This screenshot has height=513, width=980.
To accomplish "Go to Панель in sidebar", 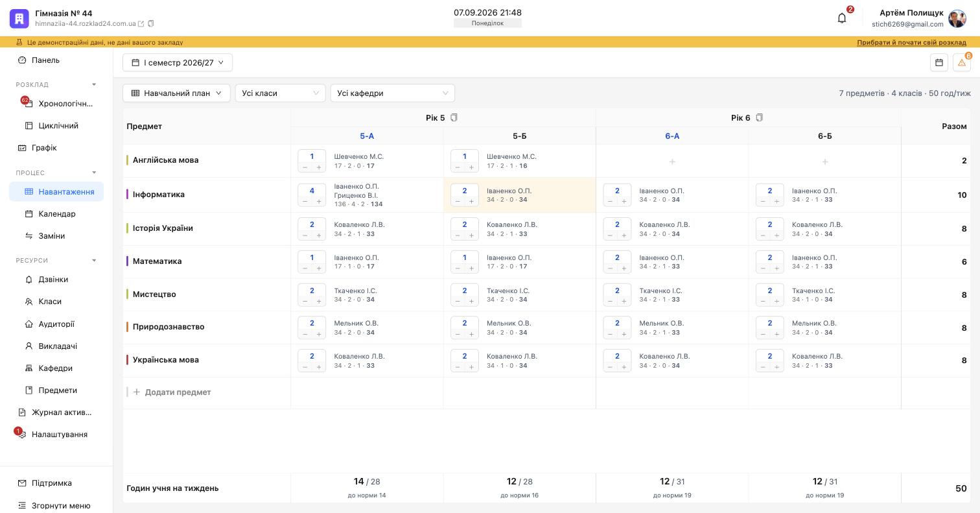I will click(56, 60).
